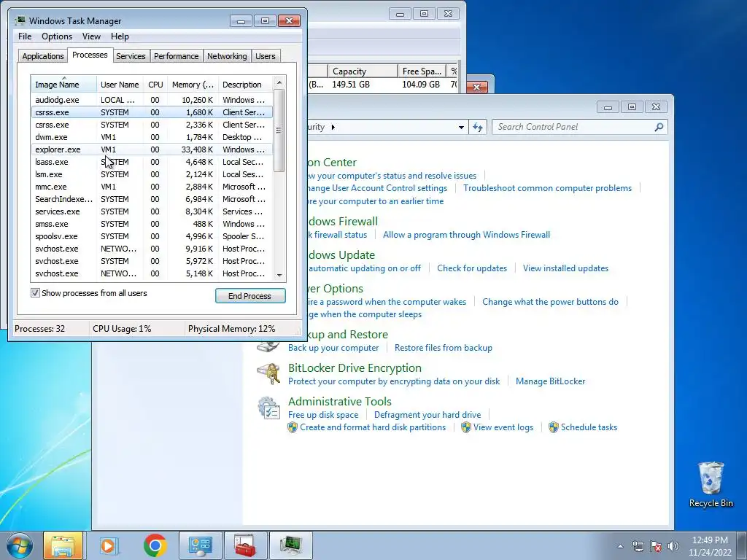Image resolution: width=747 pixels, height=560 pixels.
Task: Switch to Control Panel taskbar icon
Action: coord(200,545)
